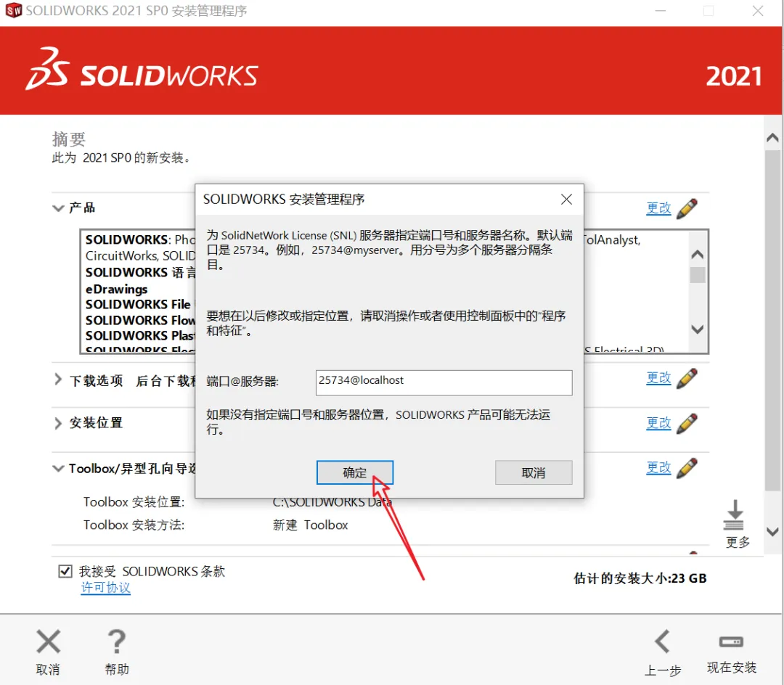The image size is (784, 685).
Task: Minimize the installation manager window
Action: 661,10
